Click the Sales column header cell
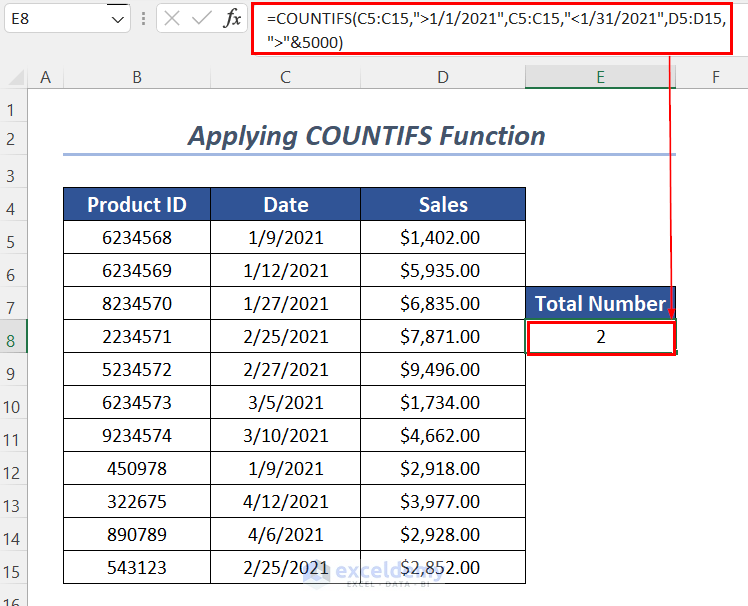 [x=443, y=205]
